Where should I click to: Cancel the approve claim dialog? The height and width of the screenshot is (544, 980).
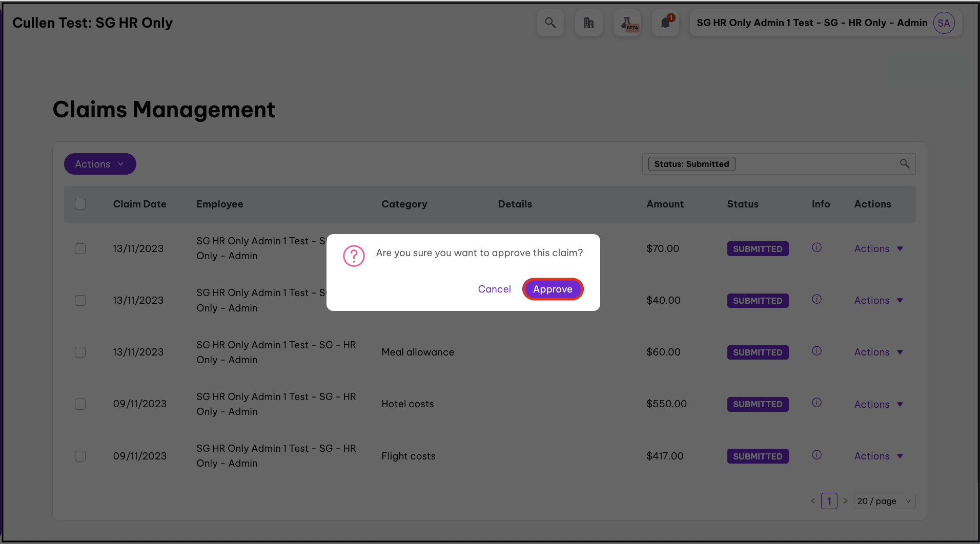pyautogui.click(x=494, y=289)
